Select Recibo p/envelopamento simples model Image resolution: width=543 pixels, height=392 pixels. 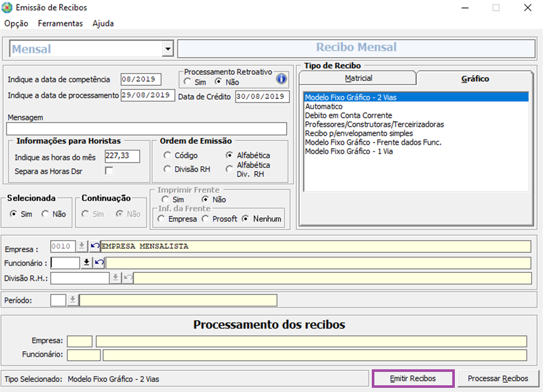pos(416,133)
